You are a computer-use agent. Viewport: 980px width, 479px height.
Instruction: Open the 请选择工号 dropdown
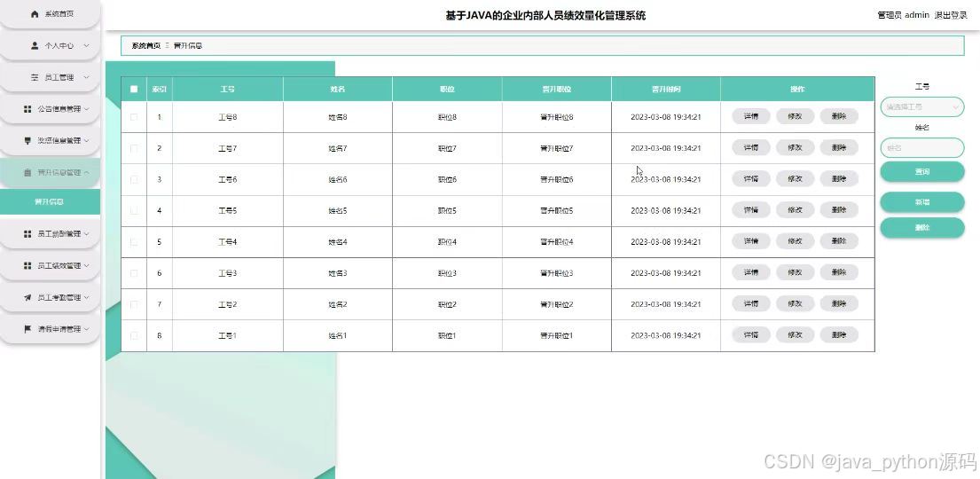pos(921,107)
